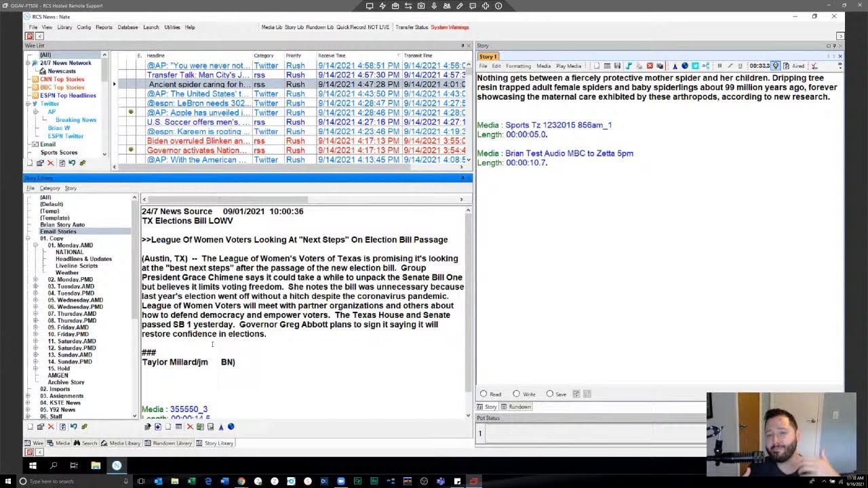The width and height of the screenshot is (868, 488).
Task: Click the red X delete icon in Story toolbar
Action: (x=650, y=66)
